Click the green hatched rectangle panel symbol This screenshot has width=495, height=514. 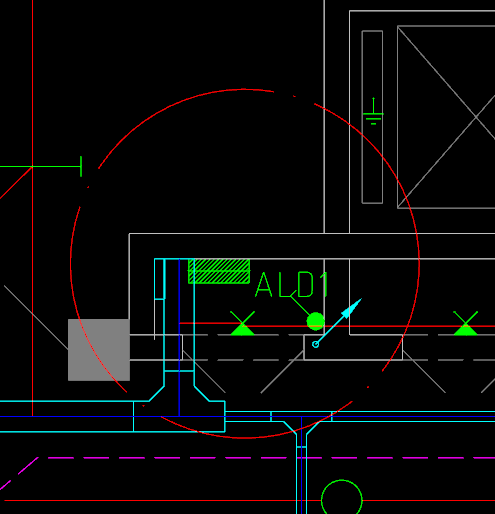(x=219, y=271)
